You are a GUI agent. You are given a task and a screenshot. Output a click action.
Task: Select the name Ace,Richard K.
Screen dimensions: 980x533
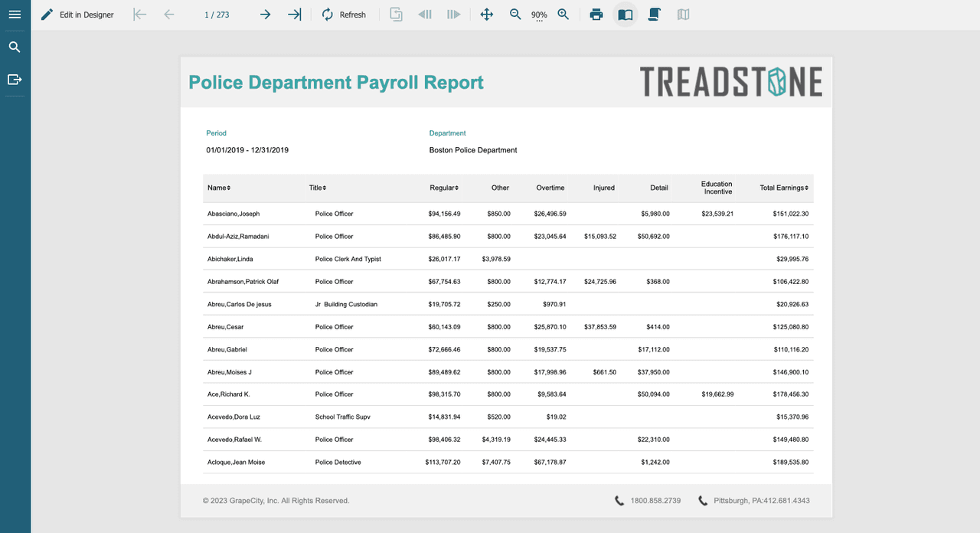point(228,394)
